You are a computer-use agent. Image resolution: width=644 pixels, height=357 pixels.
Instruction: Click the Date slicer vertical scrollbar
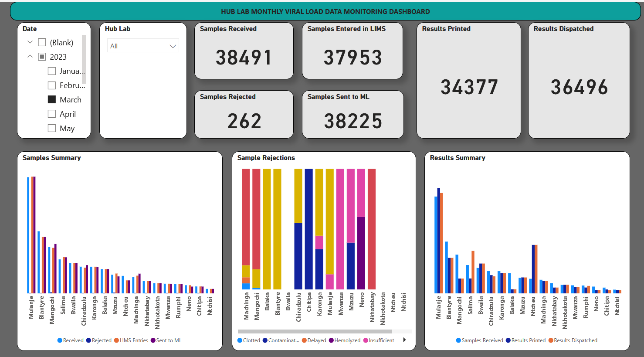tap(84, 59)
